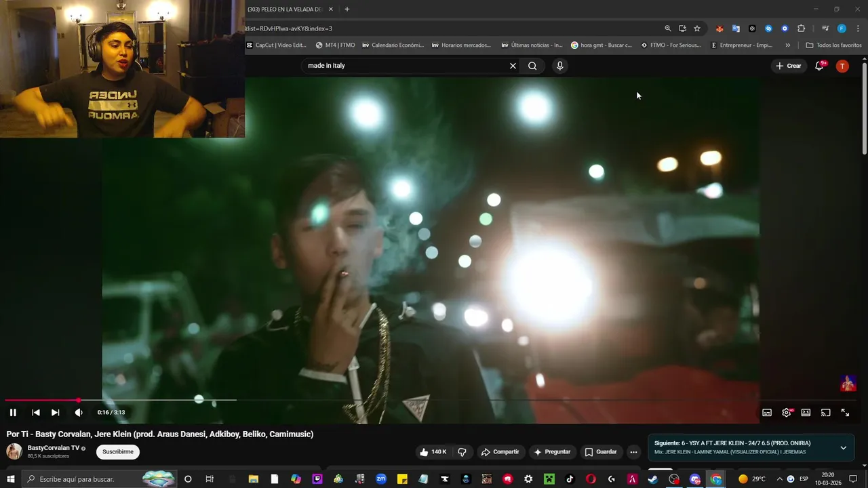Skip to the next video

click(56, 412)
